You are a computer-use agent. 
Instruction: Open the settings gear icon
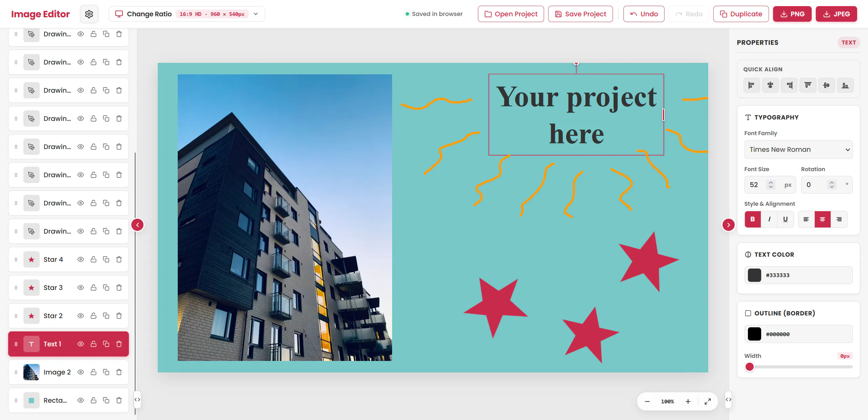tap(89, 14)
